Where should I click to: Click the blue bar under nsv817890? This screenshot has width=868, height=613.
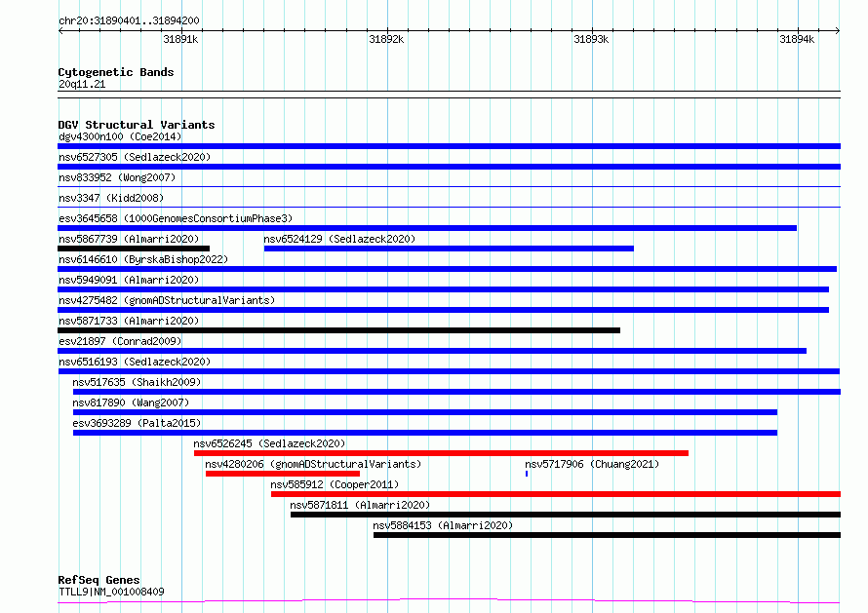click(425, 412)
